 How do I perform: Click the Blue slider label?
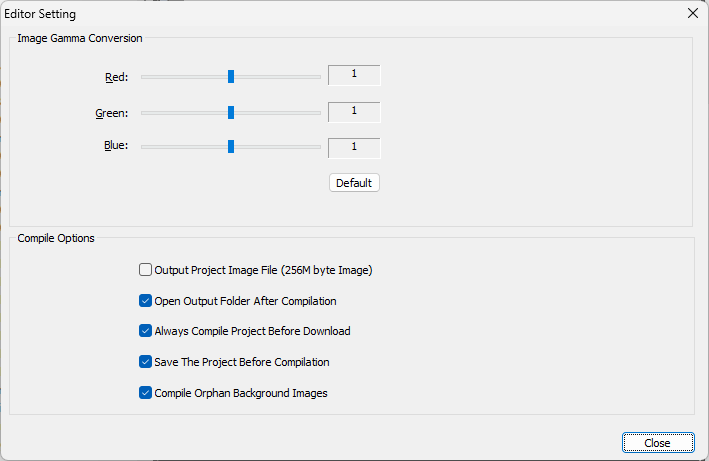click(115, 146)
